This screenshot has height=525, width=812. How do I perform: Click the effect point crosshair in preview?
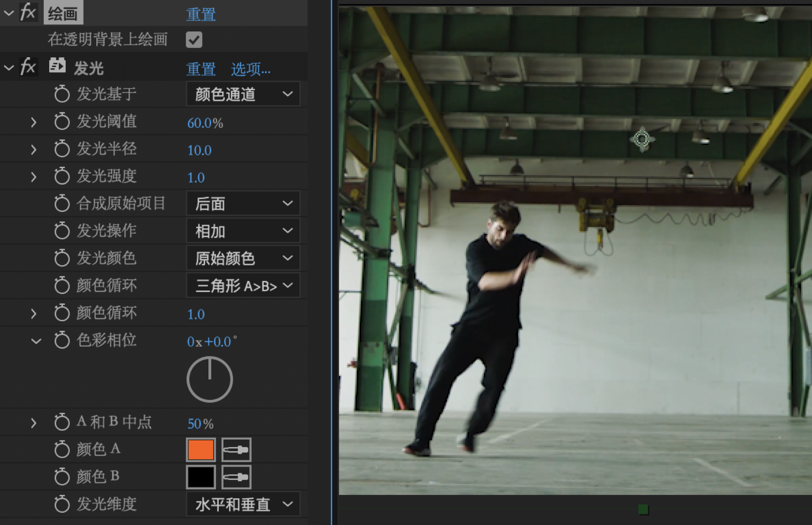point(642,139)
